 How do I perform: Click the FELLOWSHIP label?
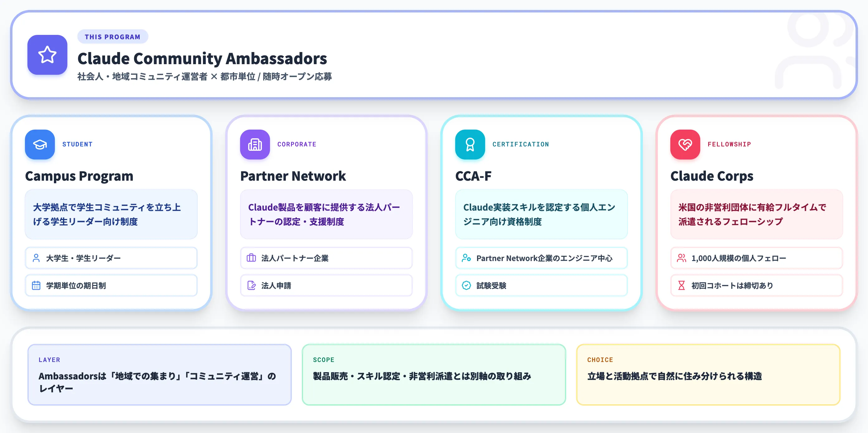tap(729, 145)
